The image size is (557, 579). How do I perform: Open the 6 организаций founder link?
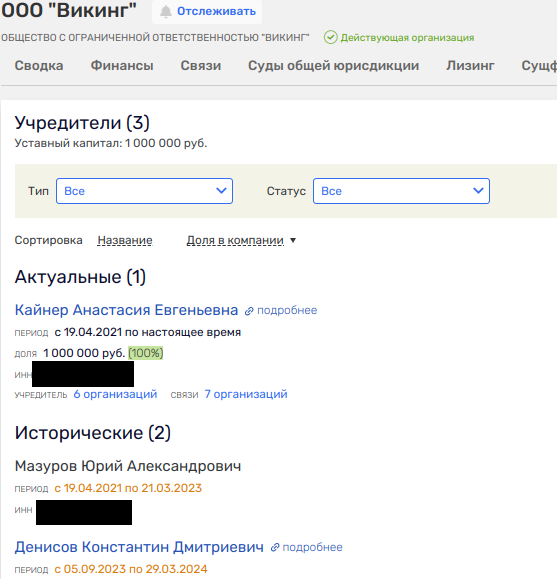click(x=115, y=394)
